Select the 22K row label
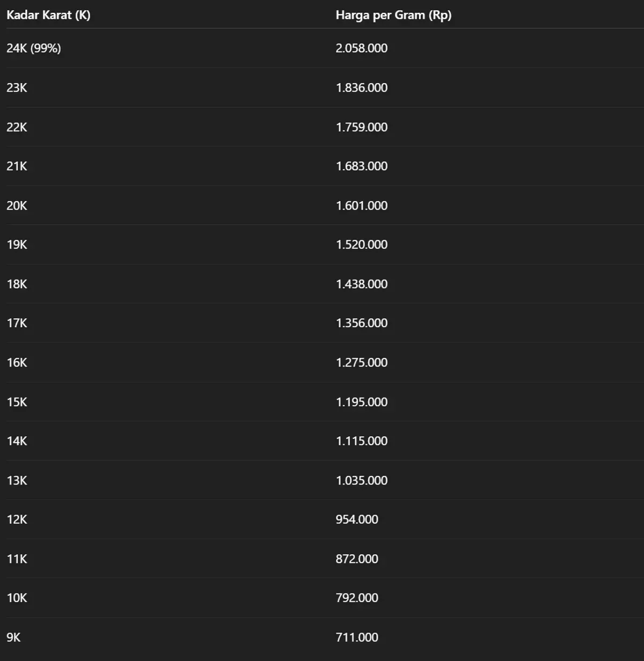This screenshot has height=661, width=644. [17, 127]
